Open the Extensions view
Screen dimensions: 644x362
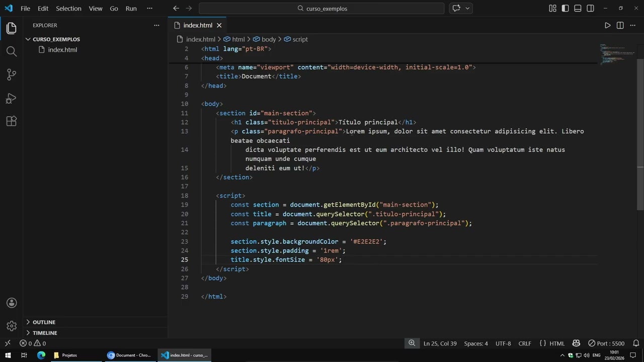[11, 121]
